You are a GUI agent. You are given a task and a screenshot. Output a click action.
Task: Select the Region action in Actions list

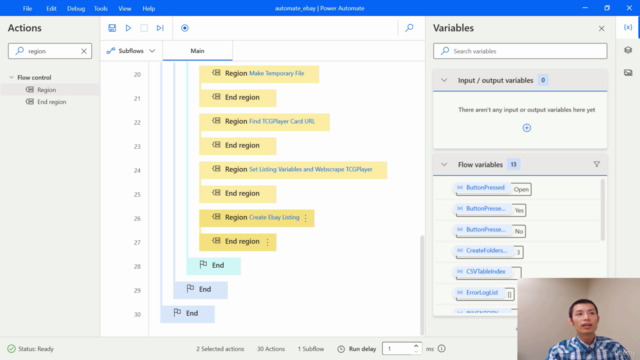[x=47, y=90]
